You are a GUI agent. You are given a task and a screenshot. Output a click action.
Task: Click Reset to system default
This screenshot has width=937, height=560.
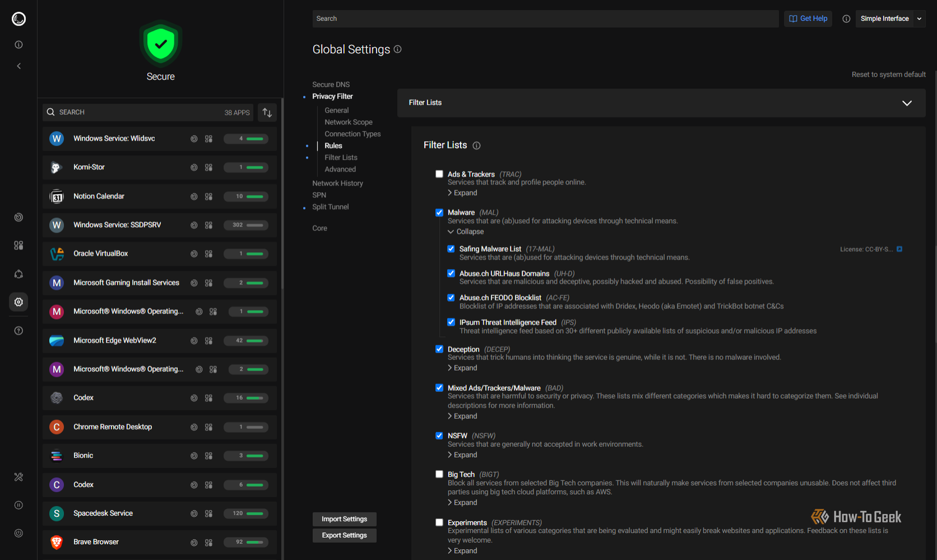coord(889,74)
